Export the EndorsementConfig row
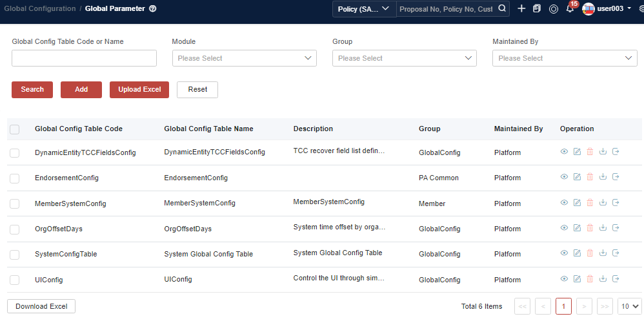This screenshot has height=323, width=644. pyautogui.click(x=616, y=177)
